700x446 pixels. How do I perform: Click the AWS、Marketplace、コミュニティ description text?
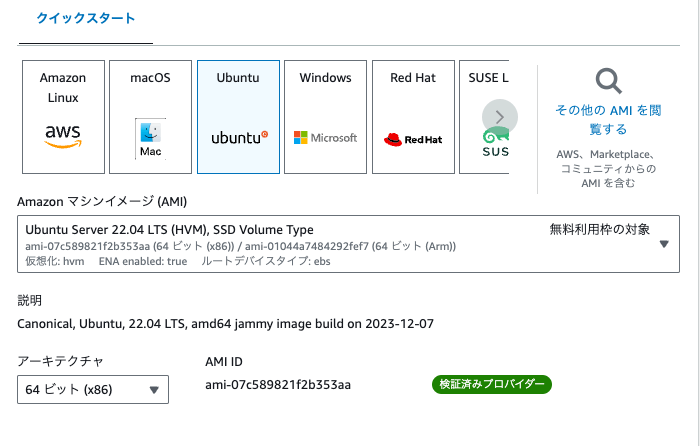608,169
